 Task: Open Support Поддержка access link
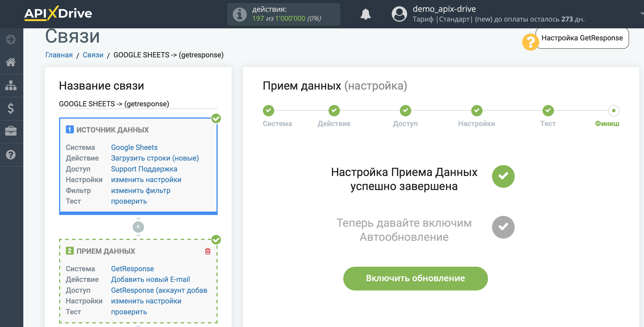[144, 169]
